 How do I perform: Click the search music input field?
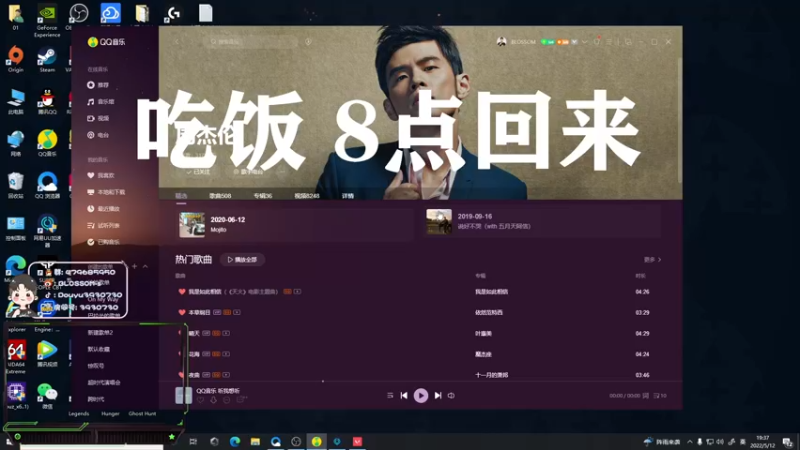252,42
